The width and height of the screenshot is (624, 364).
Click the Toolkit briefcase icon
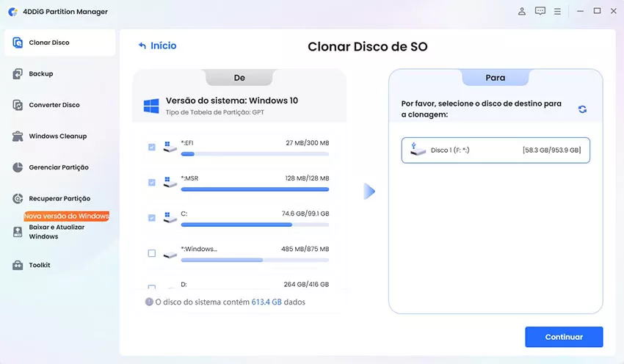pyautogui.click(x=18, y=265)
